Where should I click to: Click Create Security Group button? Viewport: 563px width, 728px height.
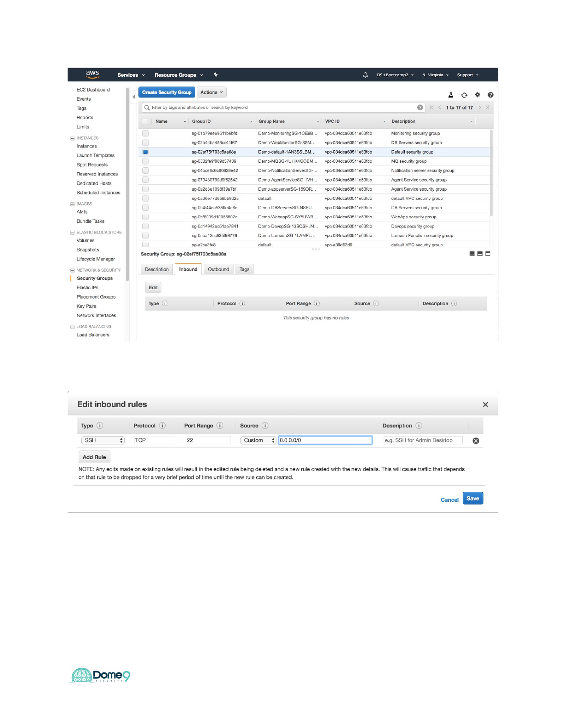pyautogui.click(x=167, y=92)
